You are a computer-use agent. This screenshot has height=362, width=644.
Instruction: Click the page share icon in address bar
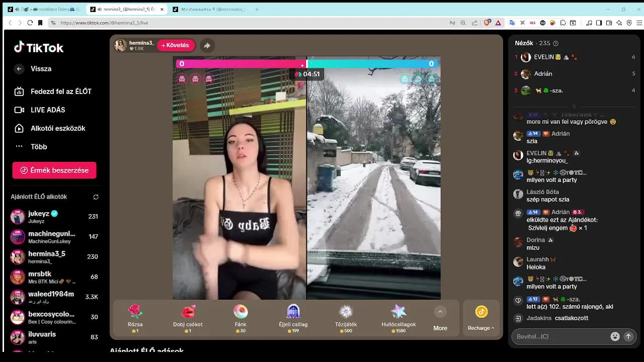[474, 23]
